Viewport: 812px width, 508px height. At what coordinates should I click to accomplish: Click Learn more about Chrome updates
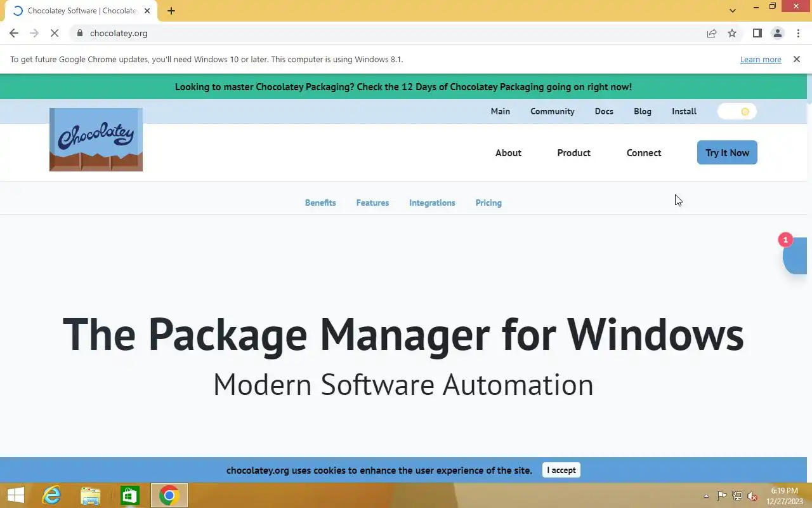(761, 59)
